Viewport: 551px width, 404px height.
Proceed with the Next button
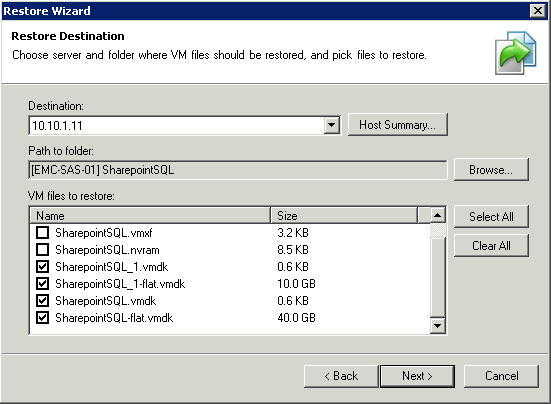tap(417, 376)
